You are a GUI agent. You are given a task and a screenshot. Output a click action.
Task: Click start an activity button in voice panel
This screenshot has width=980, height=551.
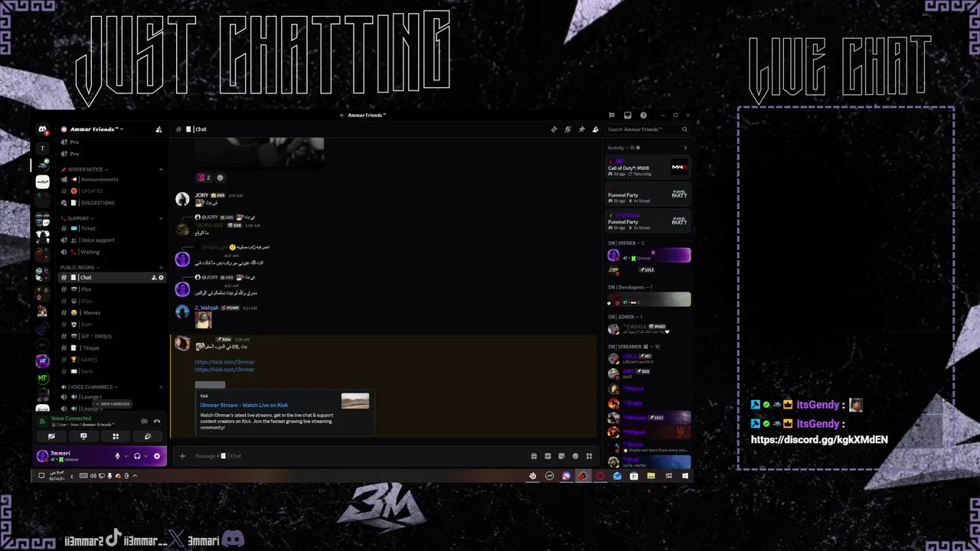(x=116, y=436)
